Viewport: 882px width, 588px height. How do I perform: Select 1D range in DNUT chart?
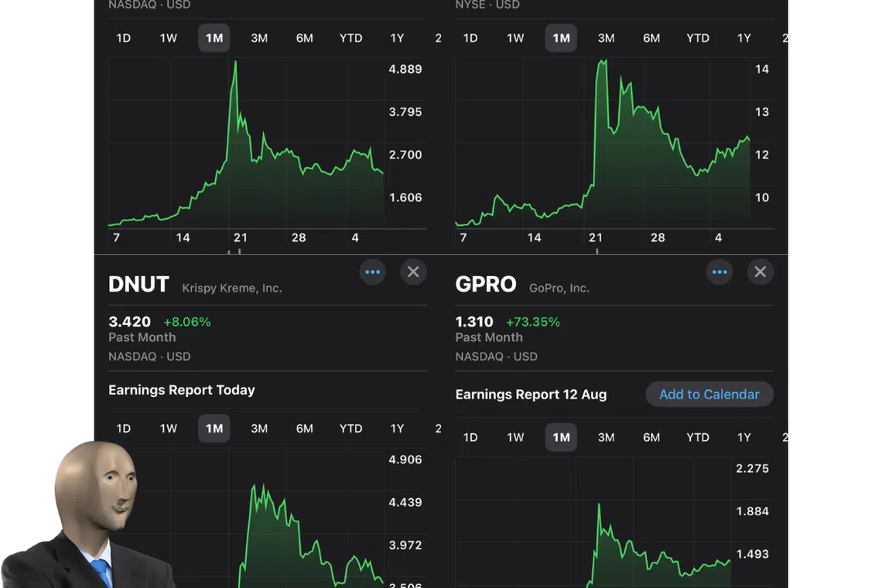click(x=123, y=429)
